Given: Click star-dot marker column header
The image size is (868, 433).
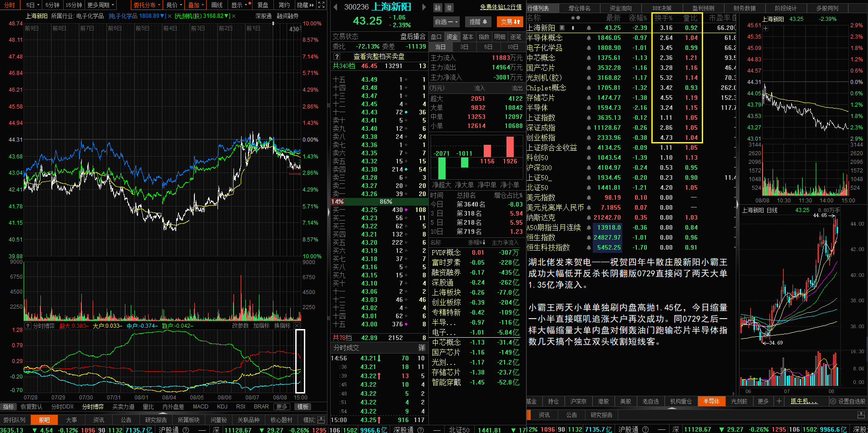Looking at the screenshot, I should 575,18.
